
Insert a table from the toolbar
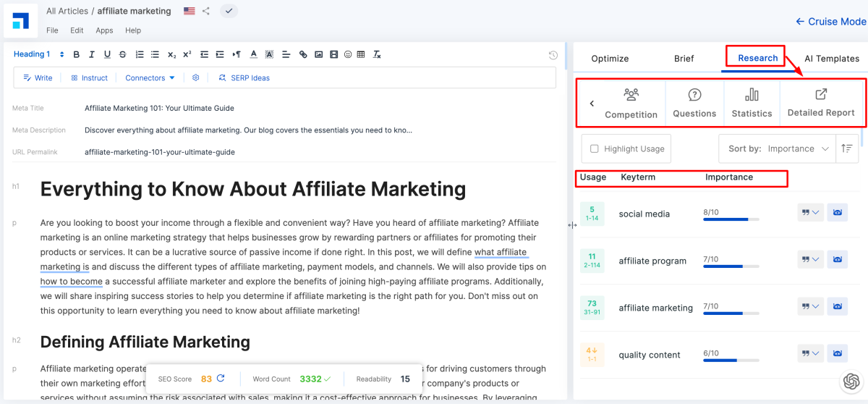361,54
